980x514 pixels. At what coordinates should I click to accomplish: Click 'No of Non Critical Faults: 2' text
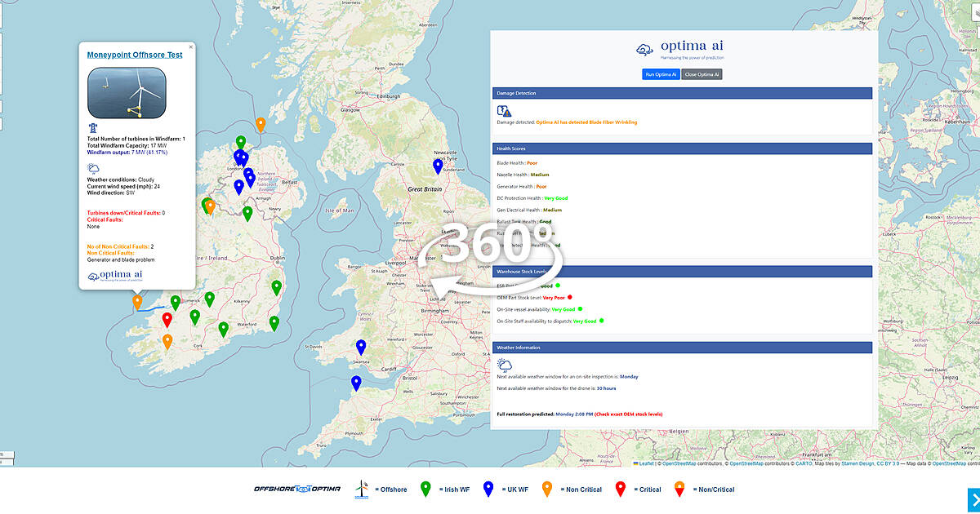pos(121,246)
